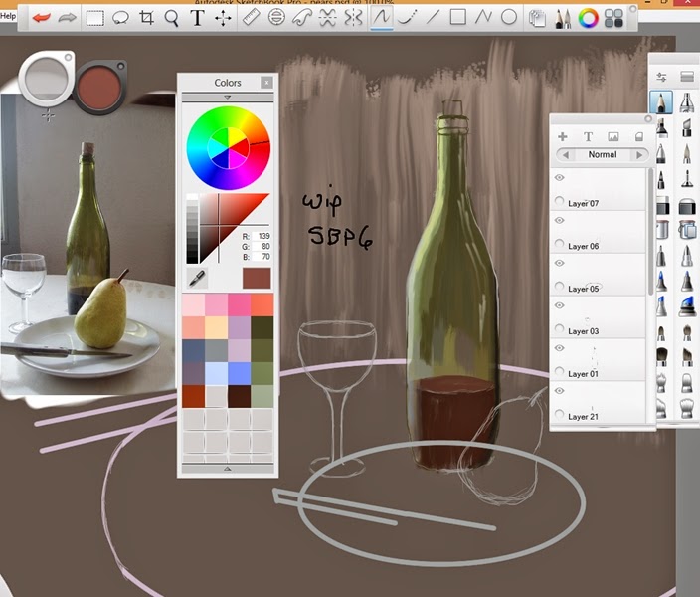Switch to previous blend mode arrow

pyautogui.click(x=566, y=155)
